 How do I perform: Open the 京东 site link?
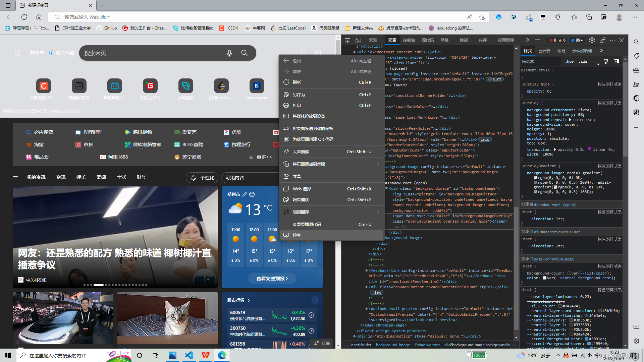click(x=84, y=144)
